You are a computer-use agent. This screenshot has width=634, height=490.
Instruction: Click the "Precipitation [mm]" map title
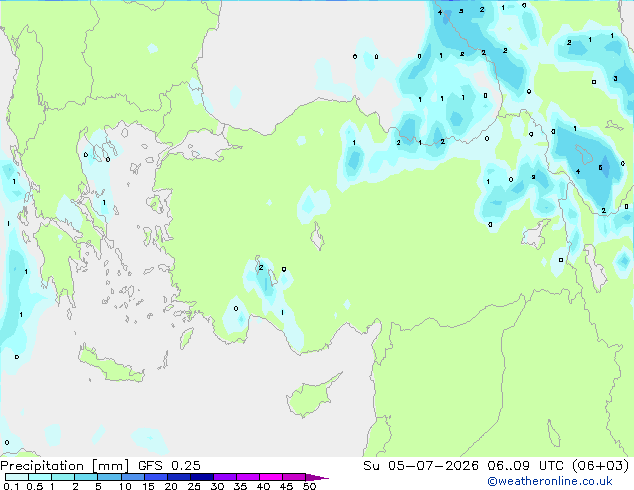click(x=65, y=466)
